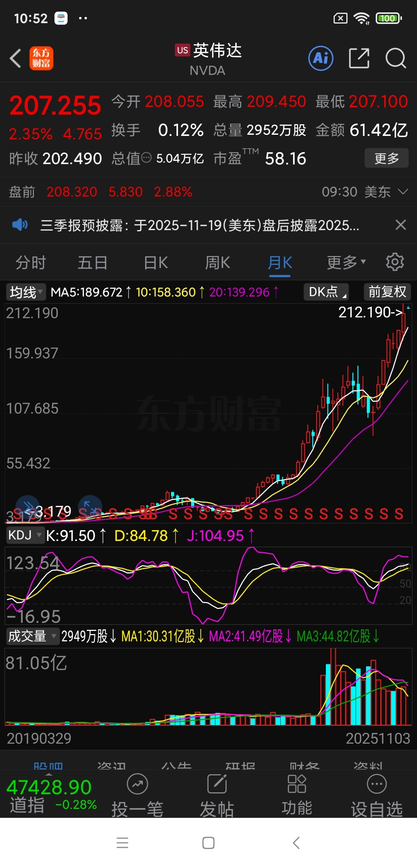Image resolution: width=417 pixels, height=868 pixels.
Task: Tap the 总值 info icon
Action: coord(146,158)
